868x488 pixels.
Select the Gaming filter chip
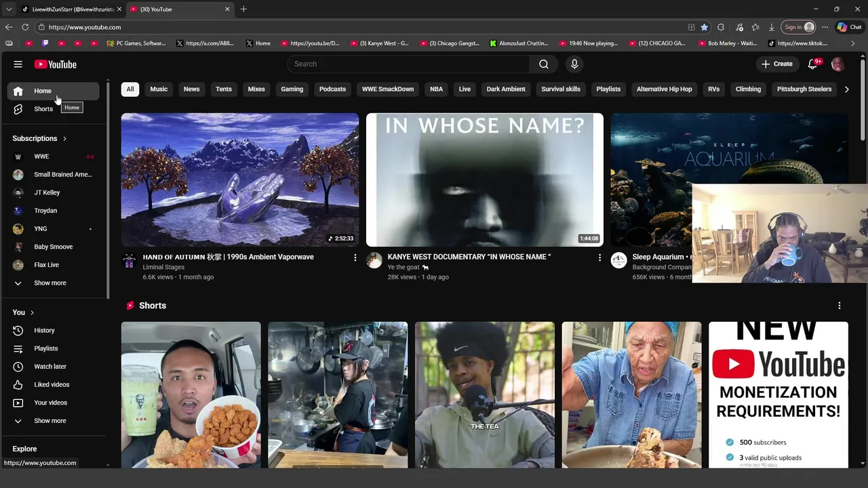coord(292,89)
